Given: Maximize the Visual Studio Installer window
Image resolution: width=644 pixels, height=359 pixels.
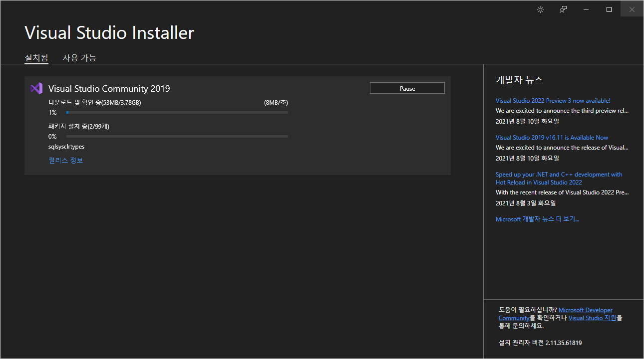Looking at the screenshot, I should click(x=609, y=9).
